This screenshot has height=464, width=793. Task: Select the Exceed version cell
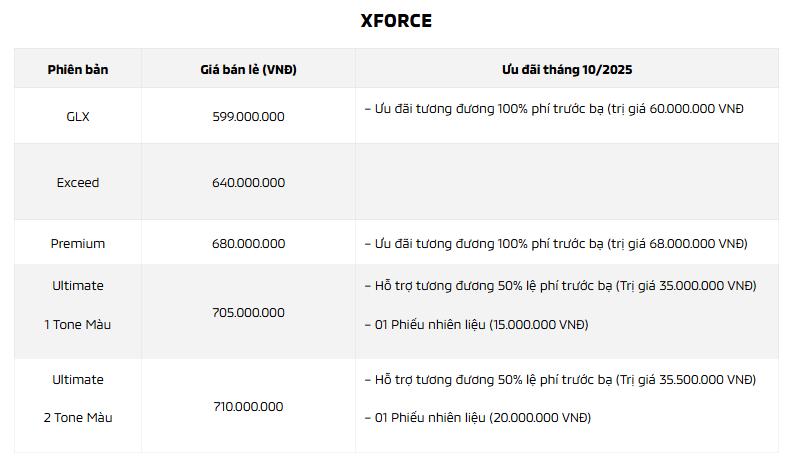(78, 183)
